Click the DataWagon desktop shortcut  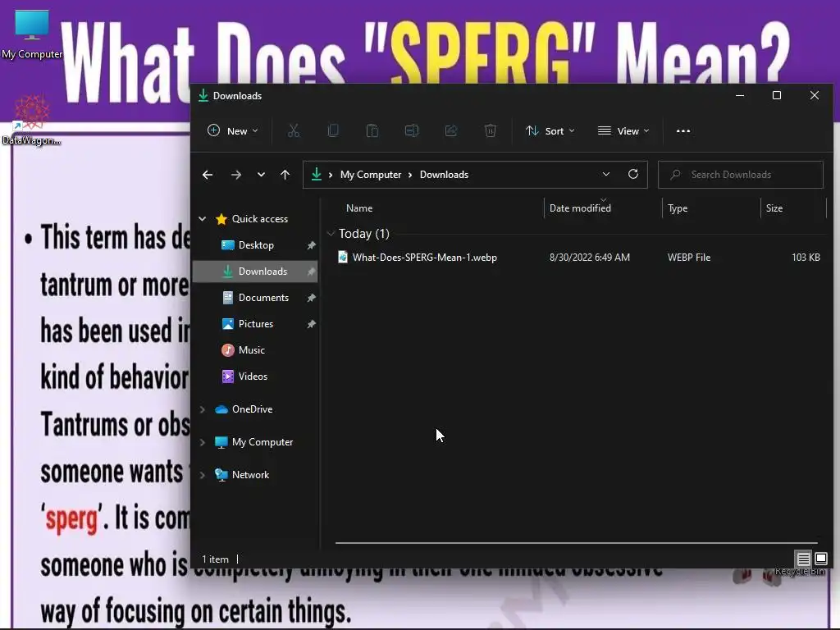32,121
